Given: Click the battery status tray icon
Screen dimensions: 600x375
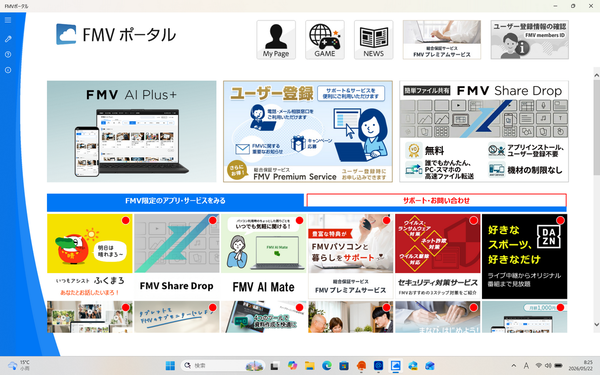Looking at the screenshot, I should pyautogui.click(x=558, y=366).
